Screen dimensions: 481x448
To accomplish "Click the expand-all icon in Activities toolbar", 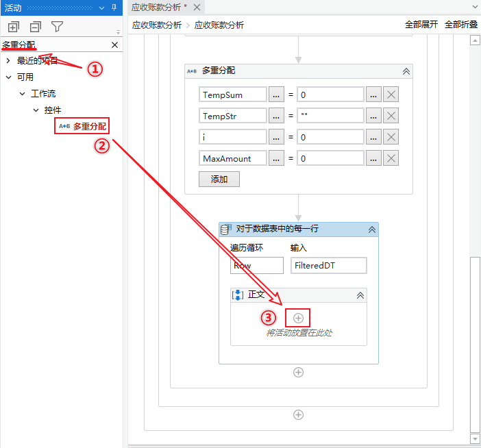I will (14, 27).
